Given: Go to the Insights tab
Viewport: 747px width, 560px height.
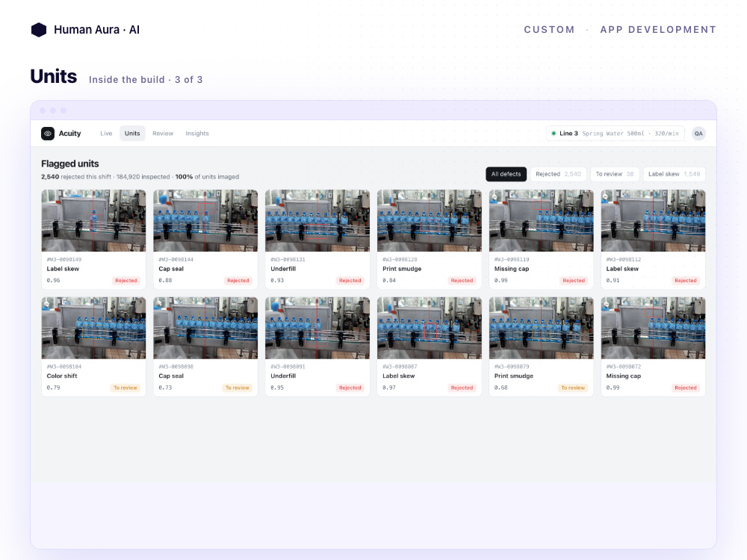Looking at the screenshot, I should point(197,134).
